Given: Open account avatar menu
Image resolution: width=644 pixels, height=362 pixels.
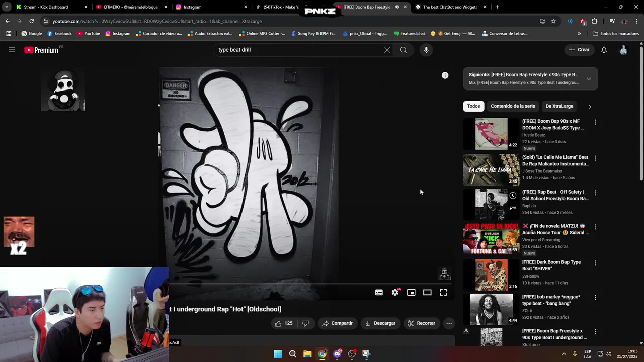Looking at the screenshot, I should click(x=623, y=50).
